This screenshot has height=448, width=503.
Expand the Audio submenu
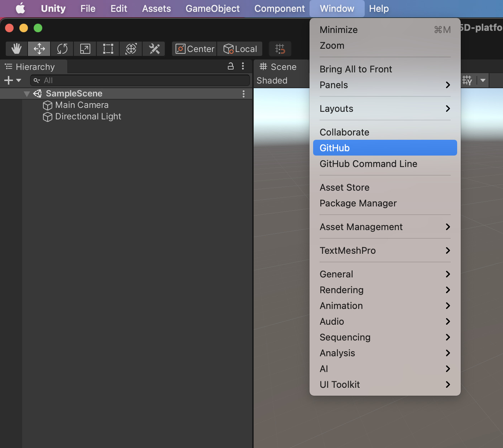[385, 321]
